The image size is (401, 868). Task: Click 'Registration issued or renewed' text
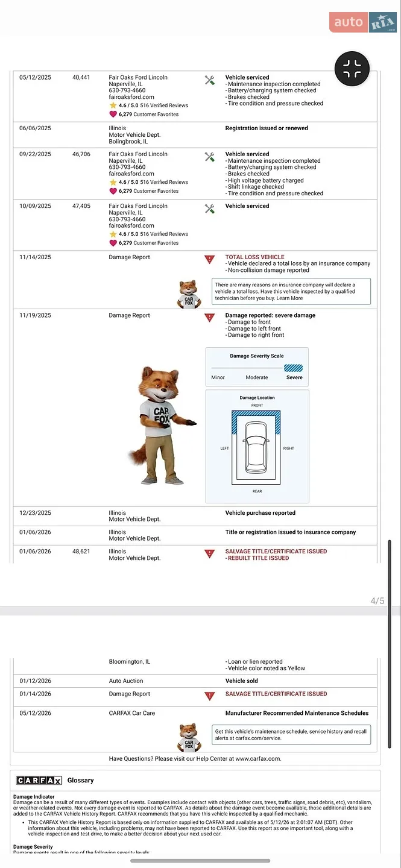coord(267,128)
